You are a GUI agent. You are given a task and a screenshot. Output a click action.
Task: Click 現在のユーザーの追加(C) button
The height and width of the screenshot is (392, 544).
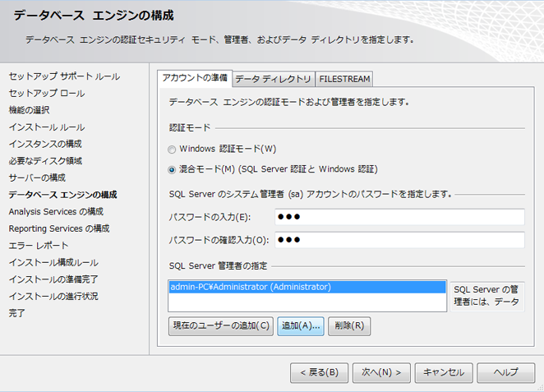(x=221, y=326)
